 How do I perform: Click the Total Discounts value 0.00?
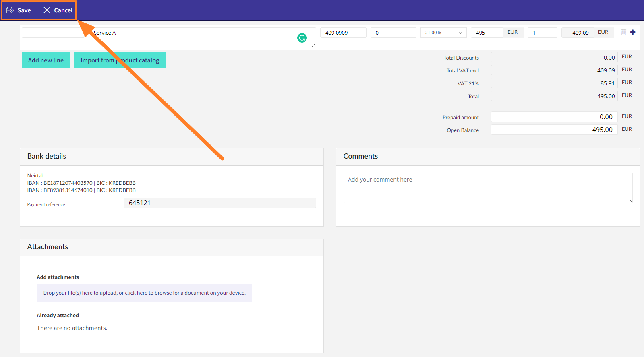[x=554, y=57]
